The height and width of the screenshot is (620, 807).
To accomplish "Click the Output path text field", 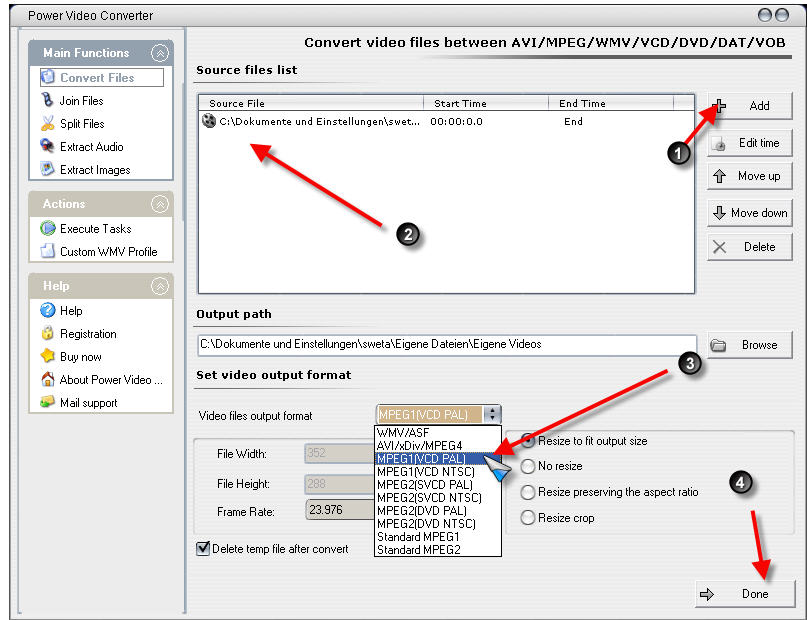I will click(x=447, y=345).
